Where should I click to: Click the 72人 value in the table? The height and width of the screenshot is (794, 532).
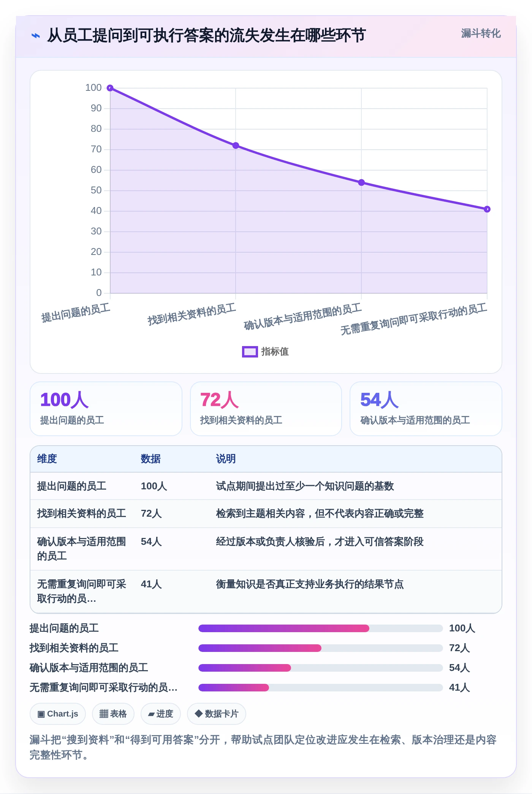[x=151, y=514]
